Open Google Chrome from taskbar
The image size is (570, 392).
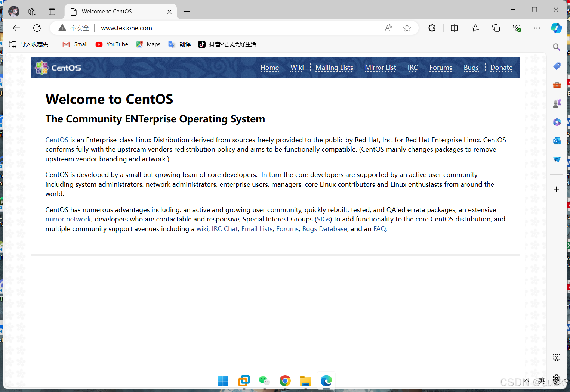coord(285,381)
